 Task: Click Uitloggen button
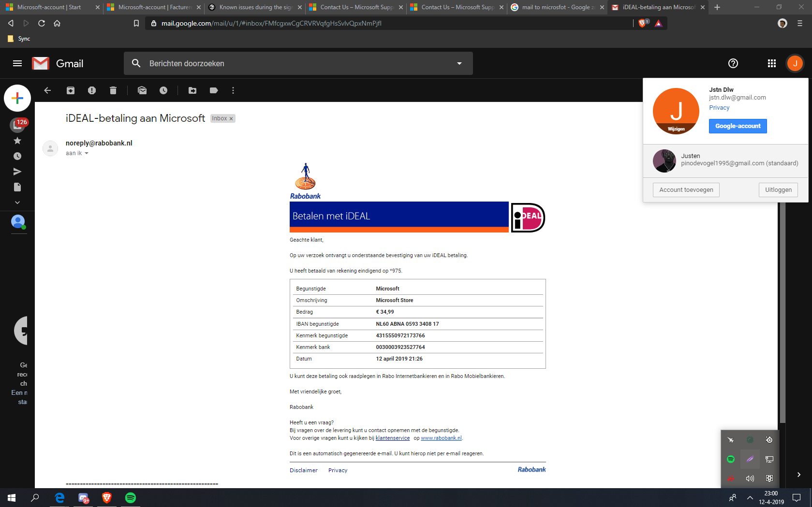pyautogui.click(x=778, y=190)
